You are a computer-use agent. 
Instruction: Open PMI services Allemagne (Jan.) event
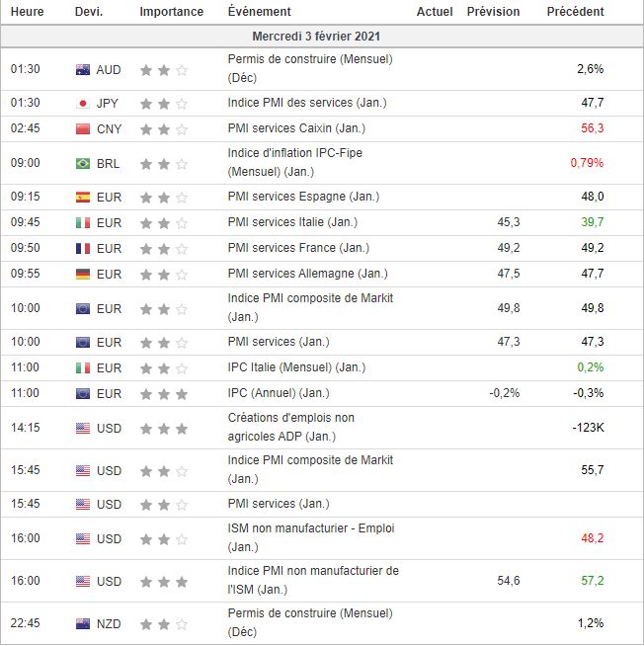click(307, 274)
